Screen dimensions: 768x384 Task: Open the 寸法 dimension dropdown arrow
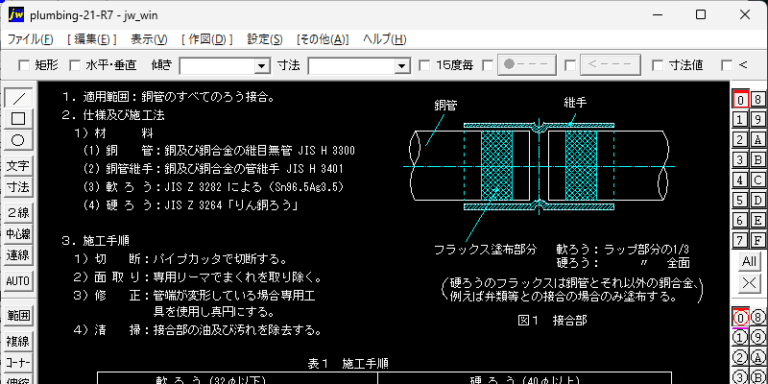pyautogui.click(x=403, y=65)
